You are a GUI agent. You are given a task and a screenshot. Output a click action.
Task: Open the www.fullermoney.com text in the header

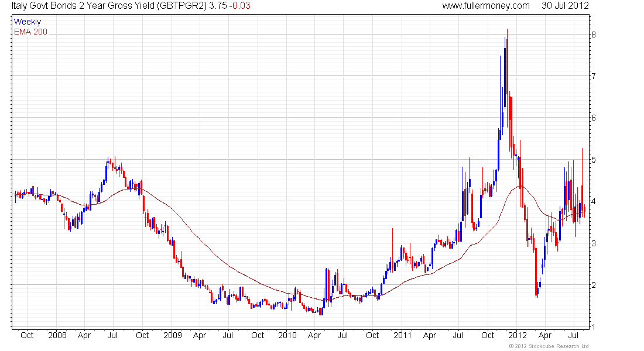[x=486, y=6]
